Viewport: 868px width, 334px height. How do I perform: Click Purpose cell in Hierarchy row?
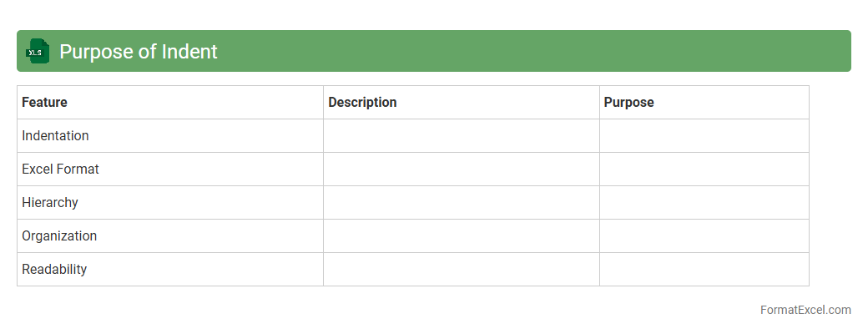704,202
